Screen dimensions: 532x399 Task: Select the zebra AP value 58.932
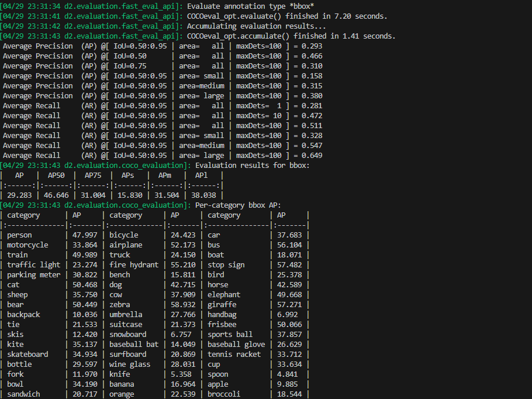pyautogui.click(x=183, y=305)
